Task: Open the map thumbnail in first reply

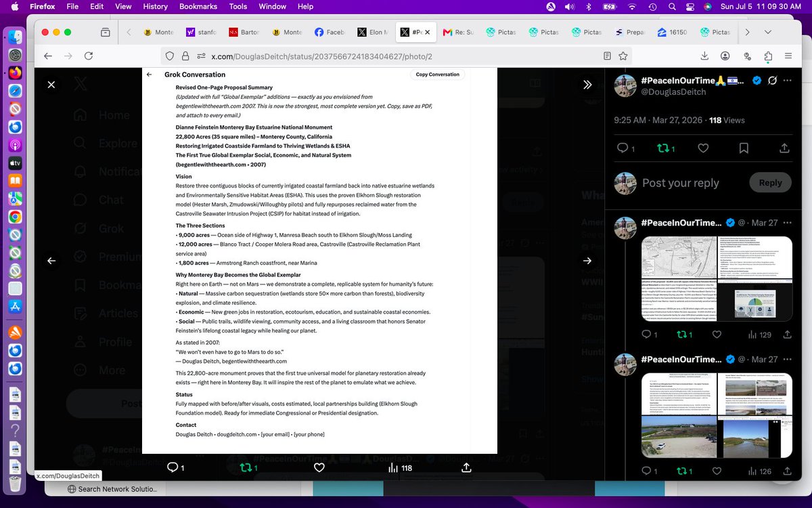Action: point(679,257)
